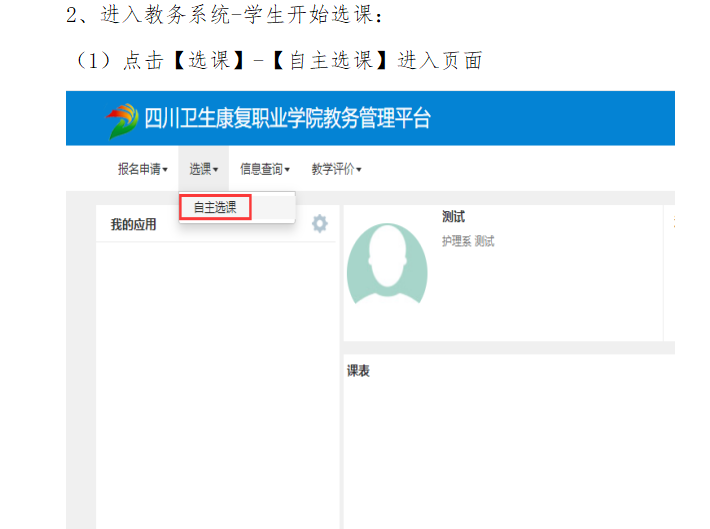Expand the 教学评价 dropdown menu
This screenshot has width=710, height=529.
(x=336, y=169)
